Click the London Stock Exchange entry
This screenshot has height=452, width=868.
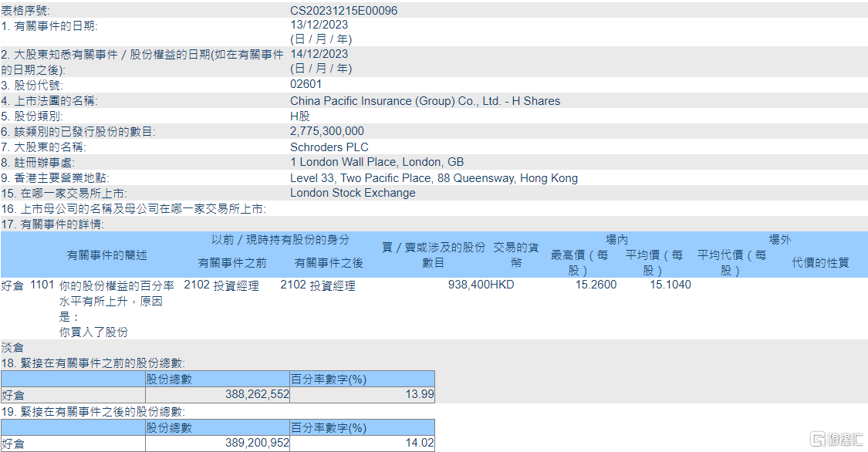pos(353,192)
